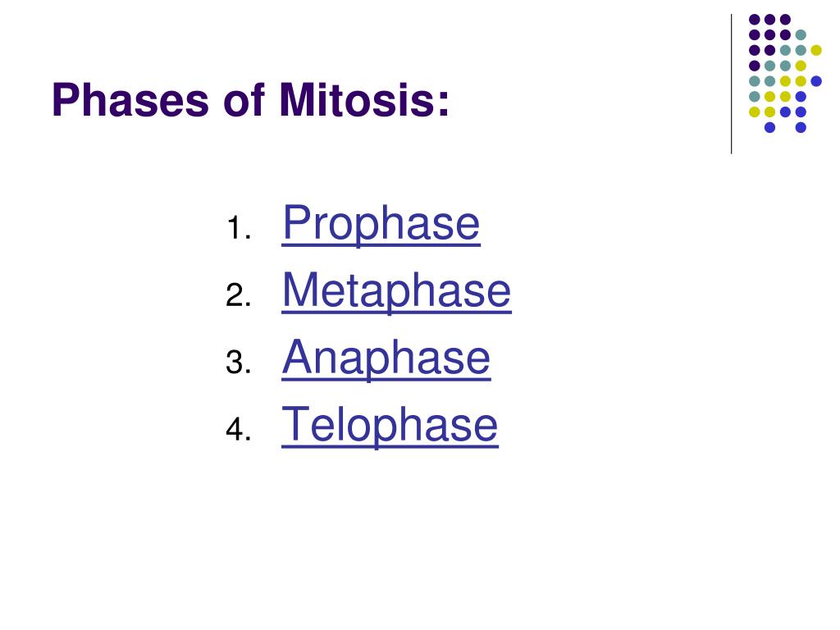840x630 pixels.
Task: Click the word 'of' in the title
Action: click(244, 99)
